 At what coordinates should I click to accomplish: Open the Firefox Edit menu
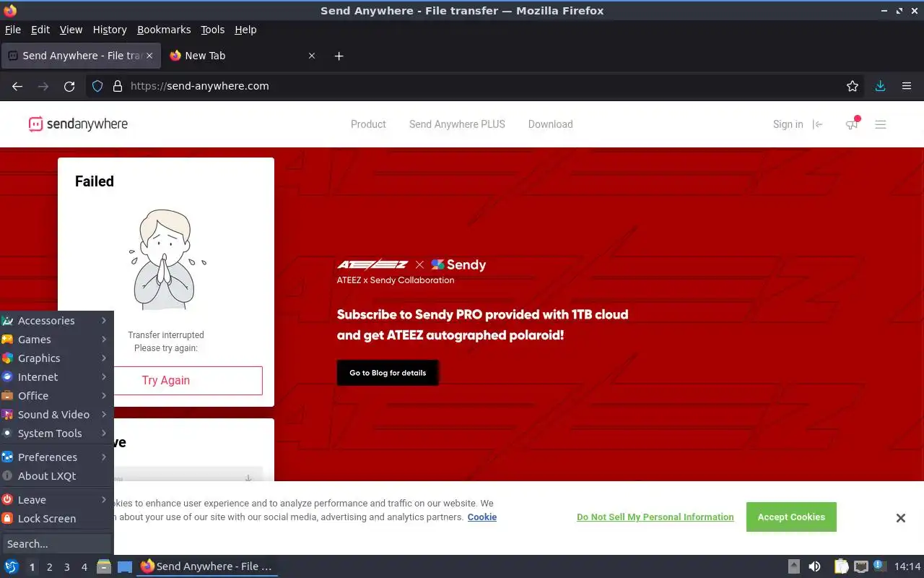coord(40,30)
